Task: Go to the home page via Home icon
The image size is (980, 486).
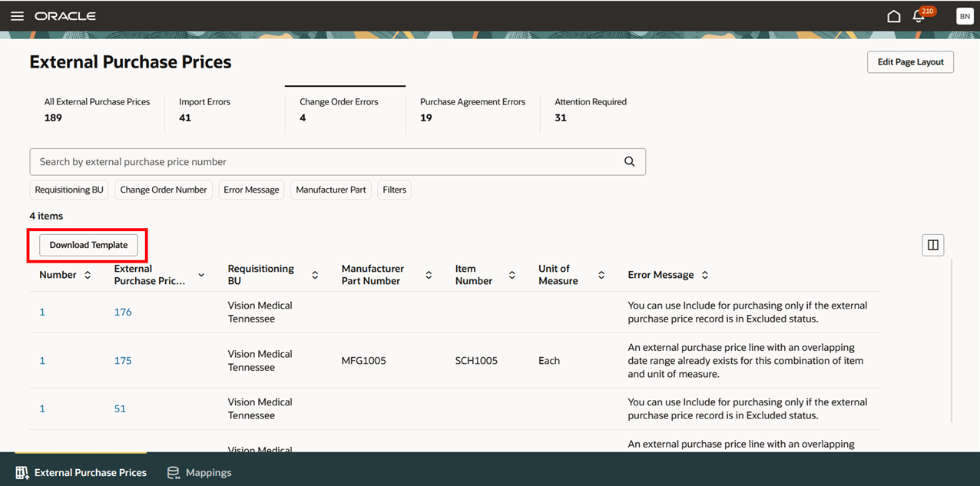Action: pyautogui.click(x=893, y=15)
